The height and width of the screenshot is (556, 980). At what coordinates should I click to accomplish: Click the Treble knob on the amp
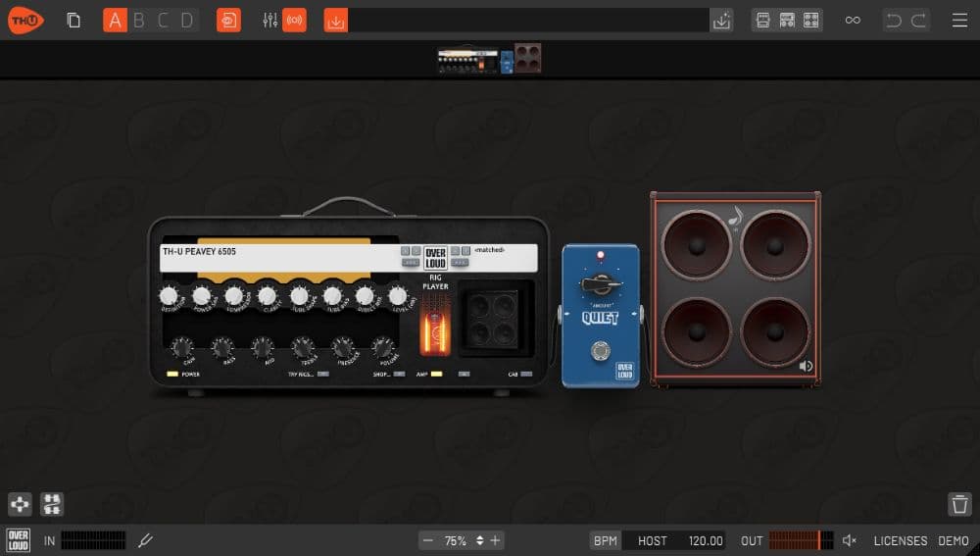(303, 347)
